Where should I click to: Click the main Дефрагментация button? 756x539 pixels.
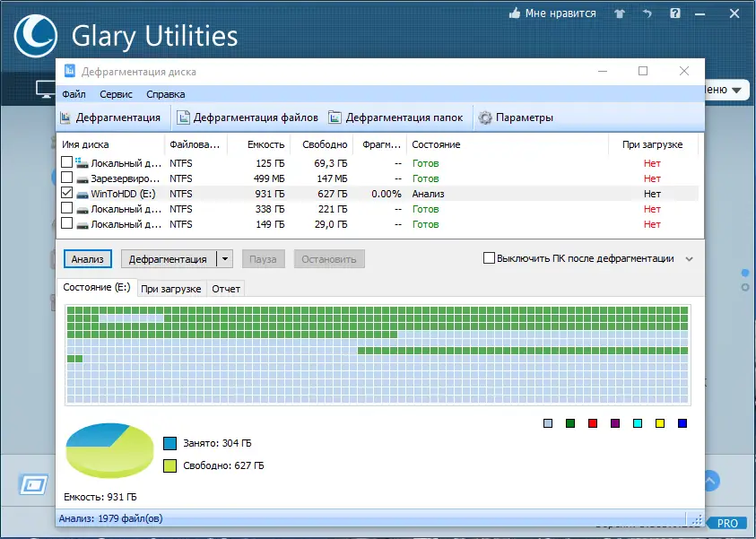(x=169, y=259)
